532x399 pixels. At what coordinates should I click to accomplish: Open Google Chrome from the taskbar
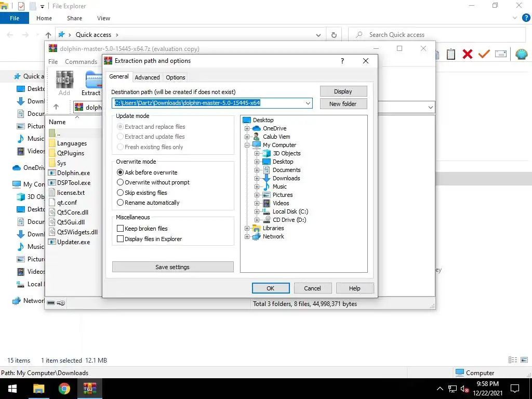pos(64,389)
